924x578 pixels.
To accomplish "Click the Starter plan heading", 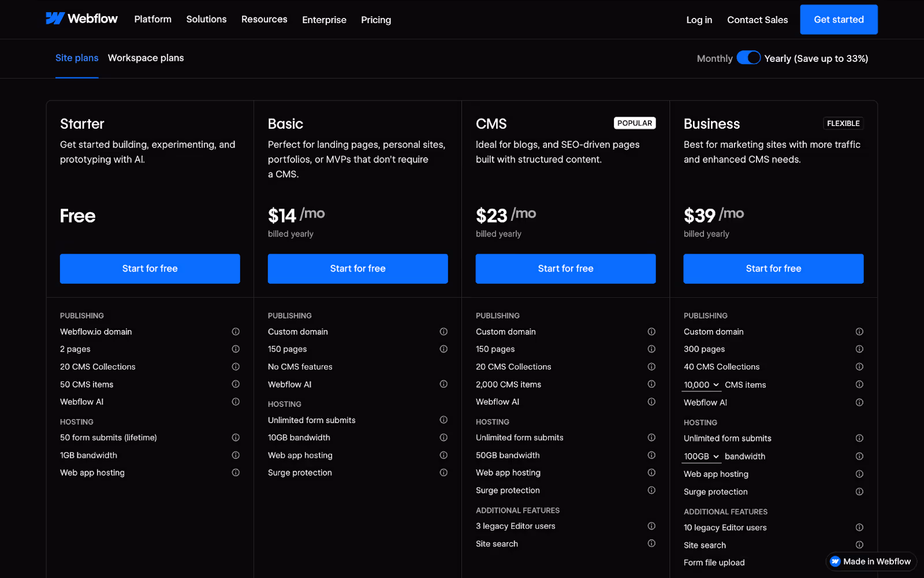I will [82, 124].
